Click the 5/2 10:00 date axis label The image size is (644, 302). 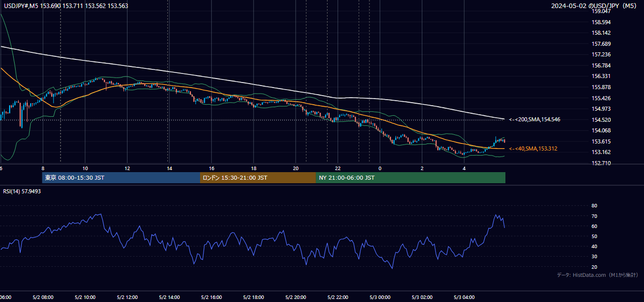[85, 297]
